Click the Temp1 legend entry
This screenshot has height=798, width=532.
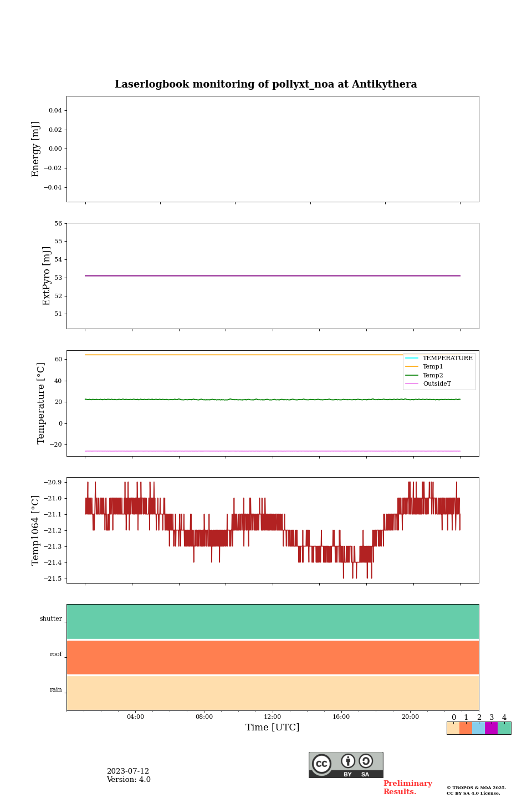(x=424, y=367)
